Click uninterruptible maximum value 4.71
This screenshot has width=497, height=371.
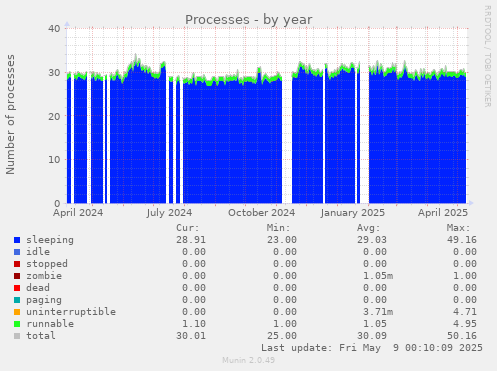coord(465,312)
